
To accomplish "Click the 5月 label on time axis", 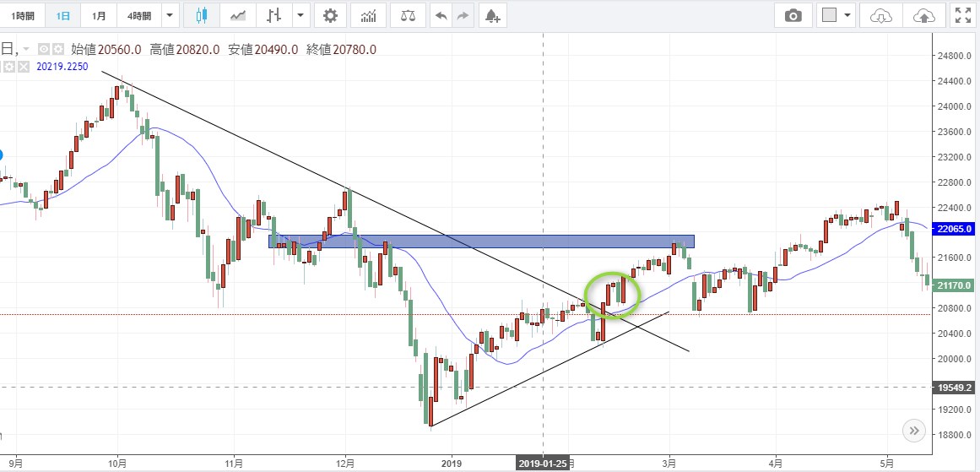I will [x=887, y=464].
